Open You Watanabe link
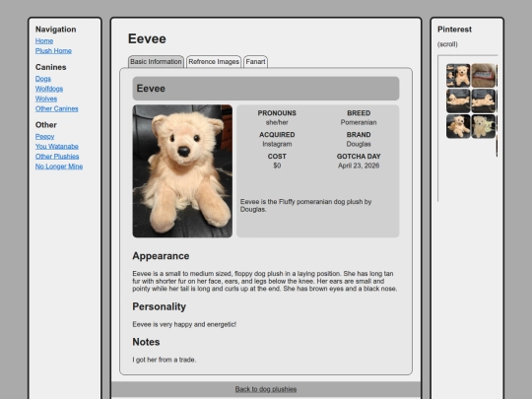This screenshot has height=399, width=532. tap(57, 147)
